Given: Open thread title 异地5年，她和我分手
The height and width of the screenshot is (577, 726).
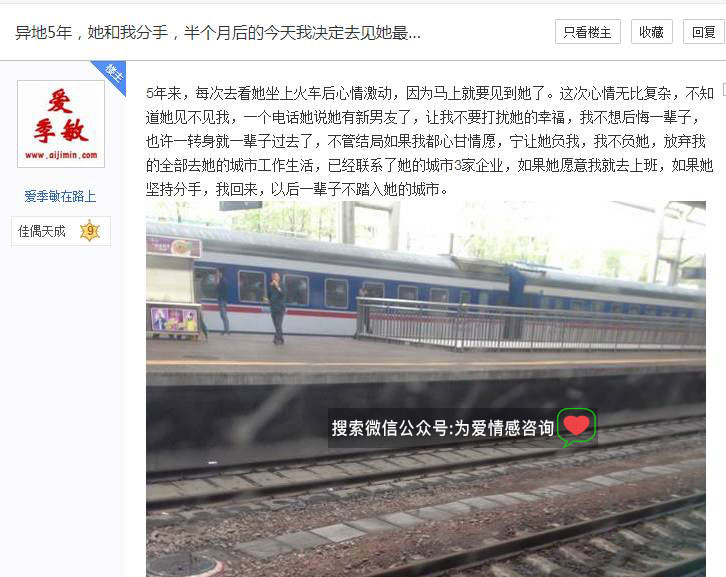Looking at the screenshot, I should point(218,32).
